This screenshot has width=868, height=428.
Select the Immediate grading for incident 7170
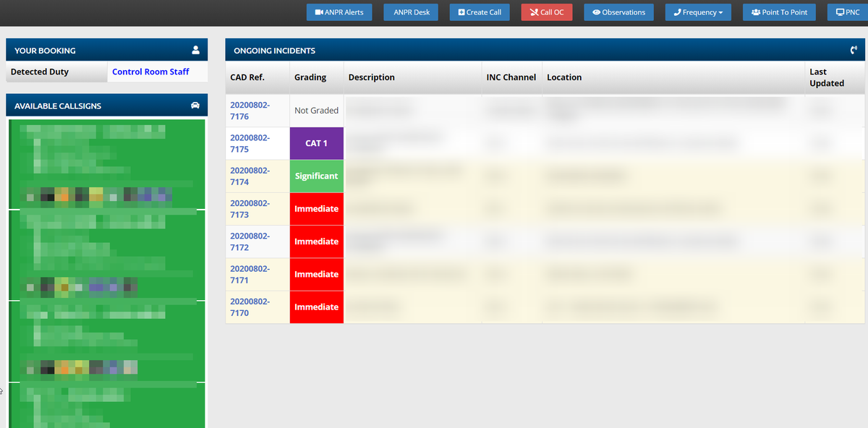click(316, 307)
